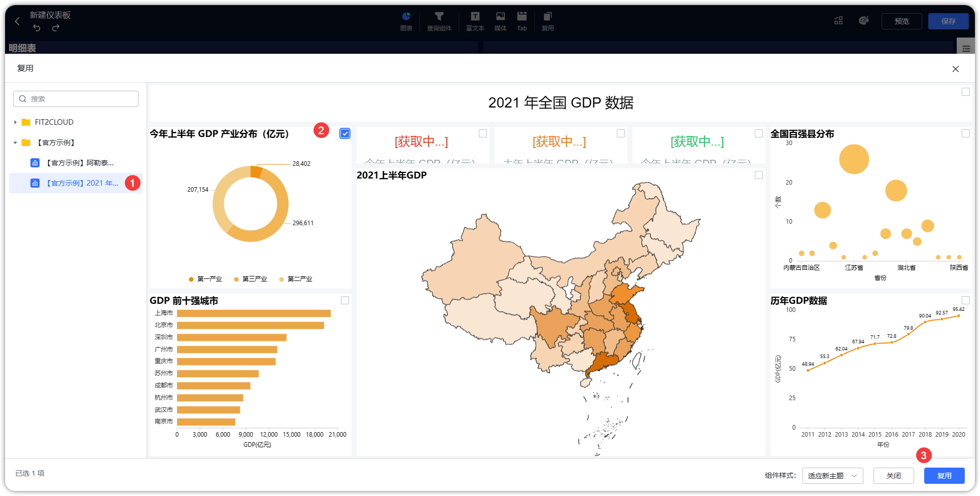Check the 历年GDP数据 chart checkbox
Screen dimensions: 980x496
966,300
